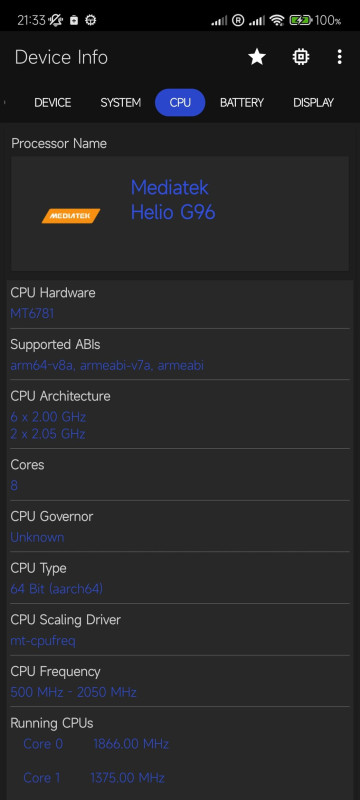Switch to the DEVICE tab
Screen dimensions: 360x800
(x=53, y=103)
